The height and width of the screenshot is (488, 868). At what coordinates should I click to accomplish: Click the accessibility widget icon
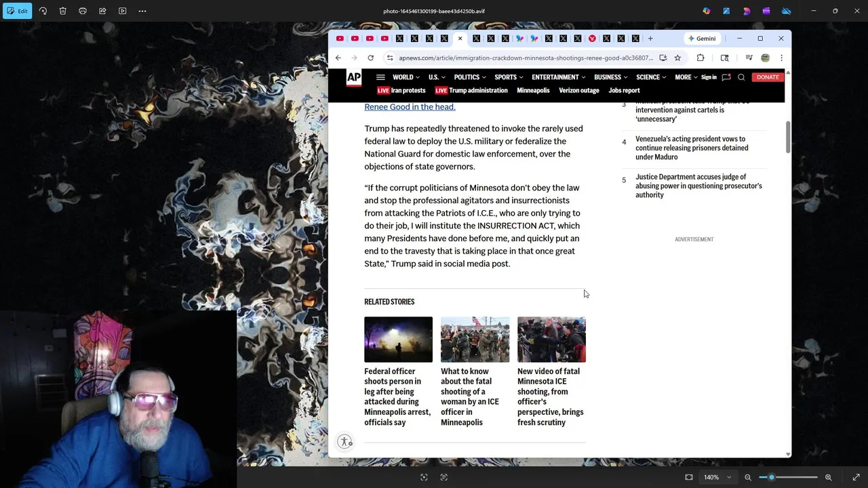coord(345,442)
